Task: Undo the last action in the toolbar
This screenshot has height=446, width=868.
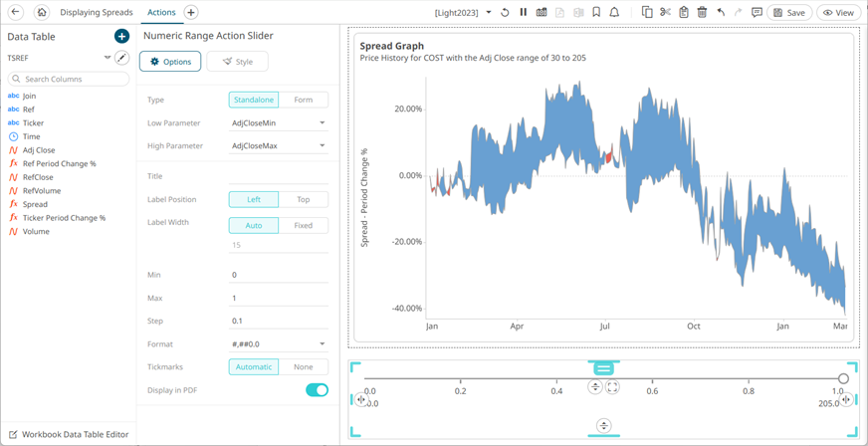Action: click(x=721, y=13)
